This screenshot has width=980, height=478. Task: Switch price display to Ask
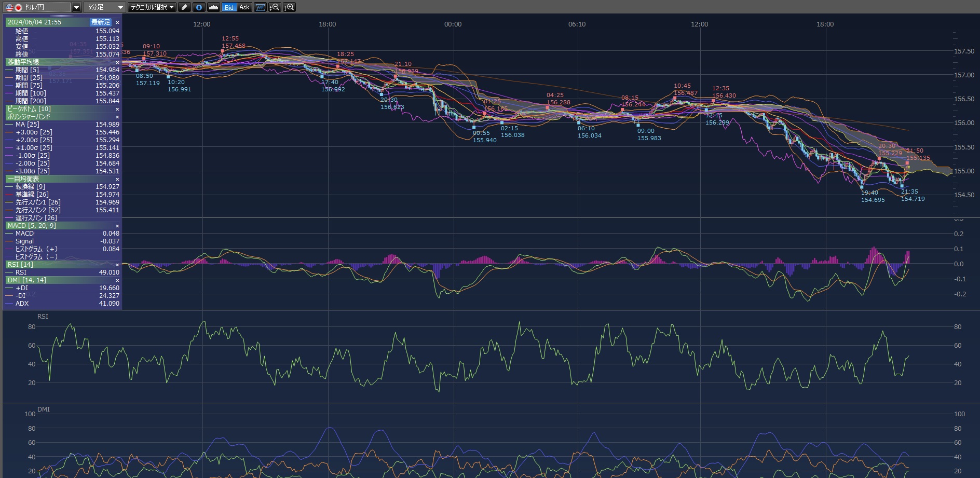tap(244, 7)
